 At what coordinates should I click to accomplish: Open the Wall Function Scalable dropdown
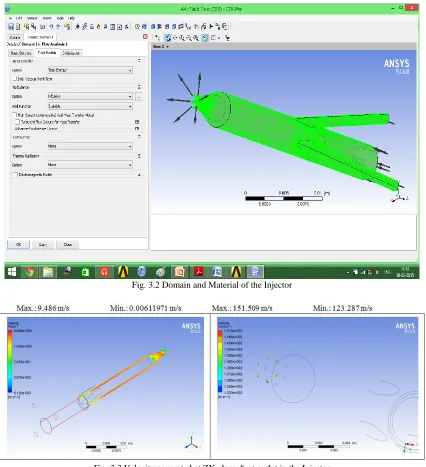coord(90,106)
